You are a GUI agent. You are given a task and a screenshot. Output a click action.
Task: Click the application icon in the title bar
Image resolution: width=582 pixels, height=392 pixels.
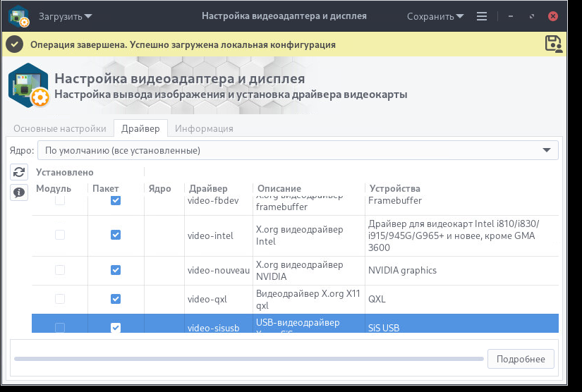coord(18,16)
